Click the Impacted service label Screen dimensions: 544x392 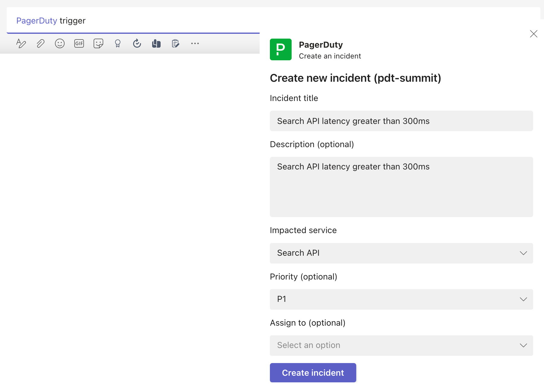pos(303,230)
